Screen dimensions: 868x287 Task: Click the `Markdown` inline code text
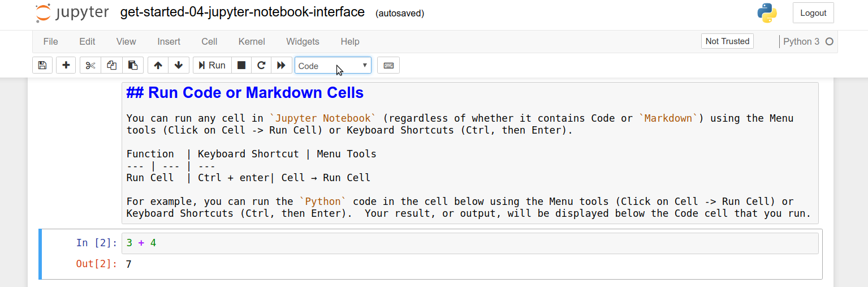(668, 118)
